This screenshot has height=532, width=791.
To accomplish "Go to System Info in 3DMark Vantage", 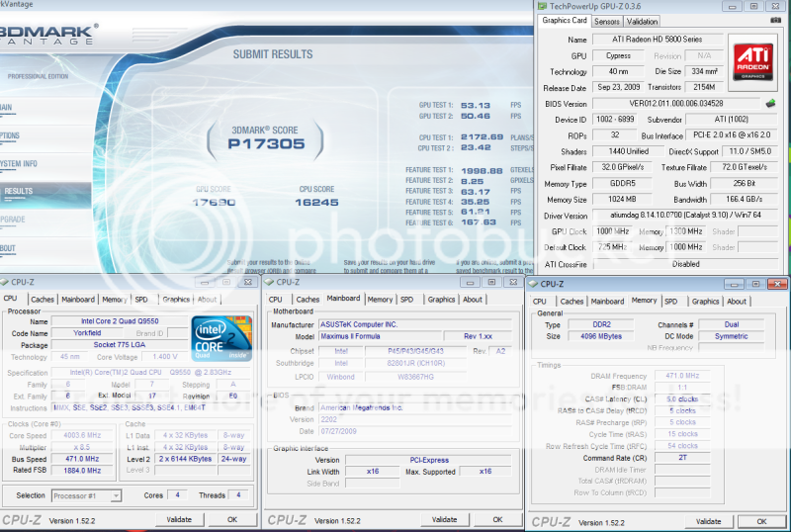I will pyautogui.click(x=18, y=163).
